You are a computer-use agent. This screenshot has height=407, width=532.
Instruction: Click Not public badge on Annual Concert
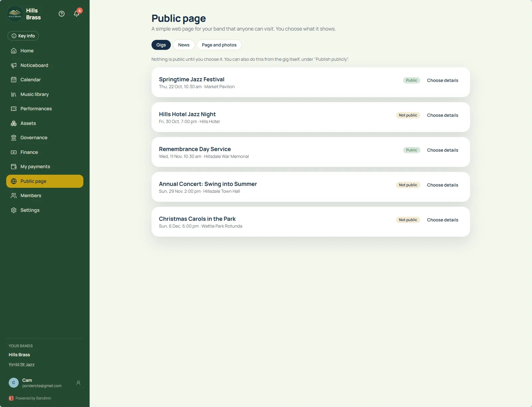click(408, 185)
